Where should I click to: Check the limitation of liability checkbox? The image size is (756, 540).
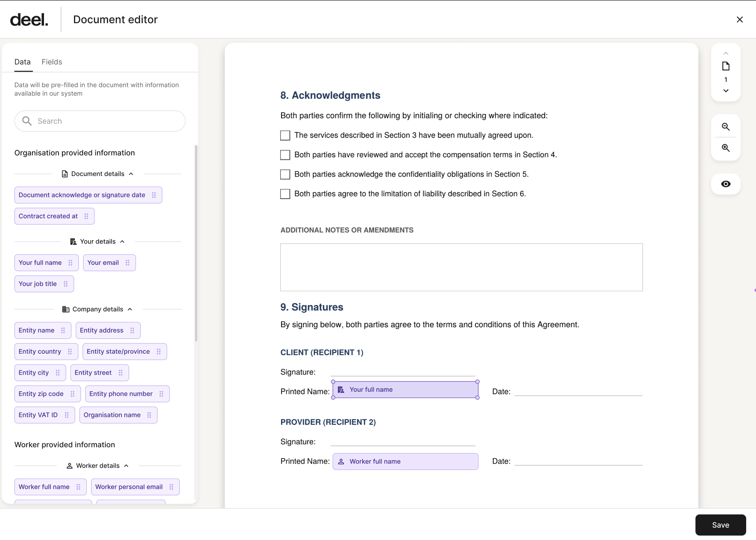(x=285, y=194)
